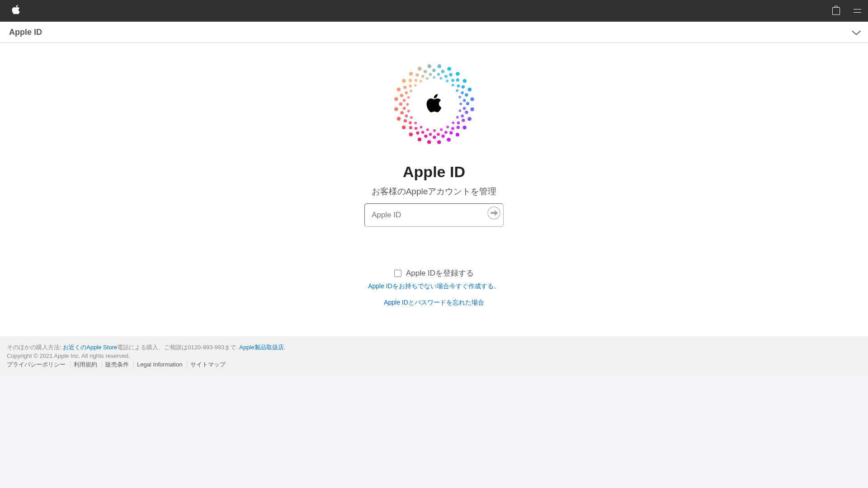The width and height of the screenshot is (868, 488).
Task: Click the Copyright © 2021 Apple Inc. text
Action: [x=68, y=356]
